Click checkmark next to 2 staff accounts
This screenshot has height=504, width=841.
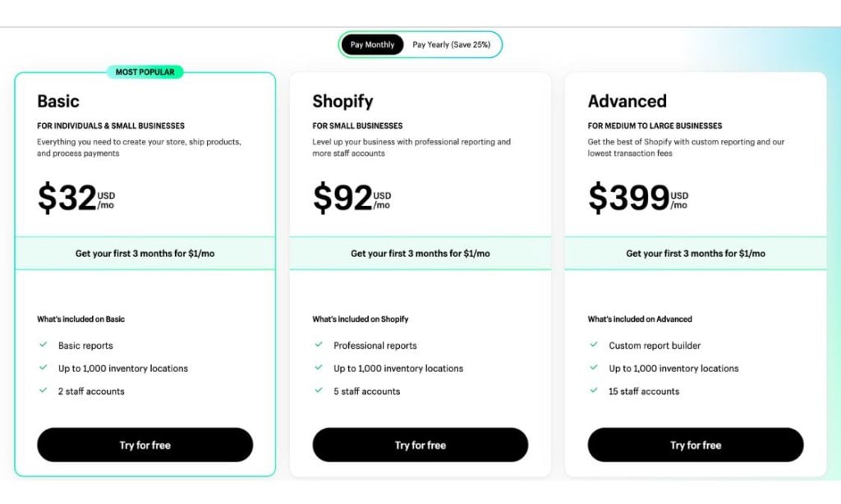coord(43,391)
